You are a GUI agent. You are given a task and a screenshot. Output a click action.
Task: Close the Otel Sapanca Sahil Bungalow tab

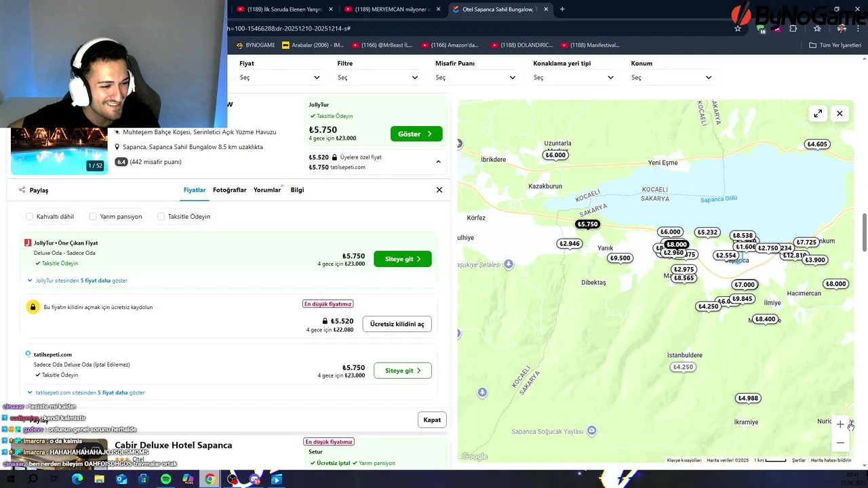(547, 9)
